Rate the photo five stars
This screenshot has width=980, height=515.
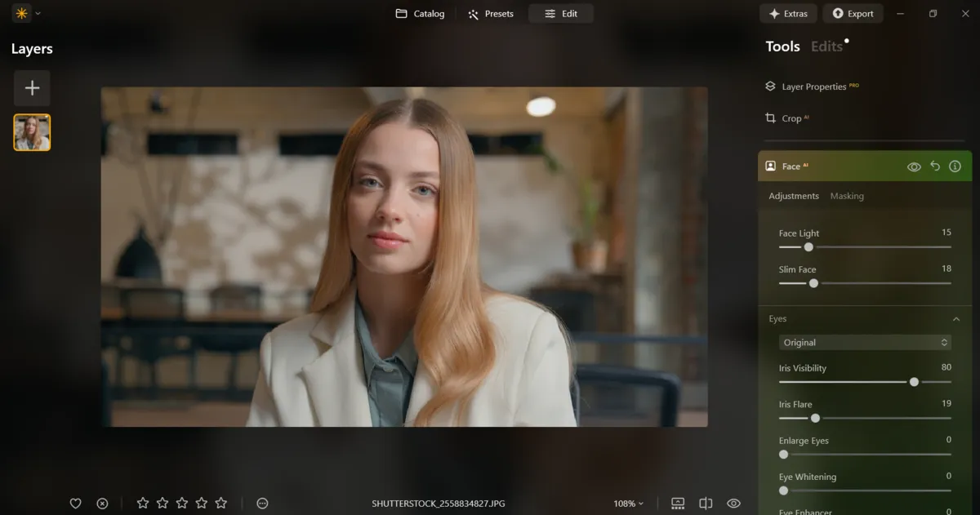221,503
